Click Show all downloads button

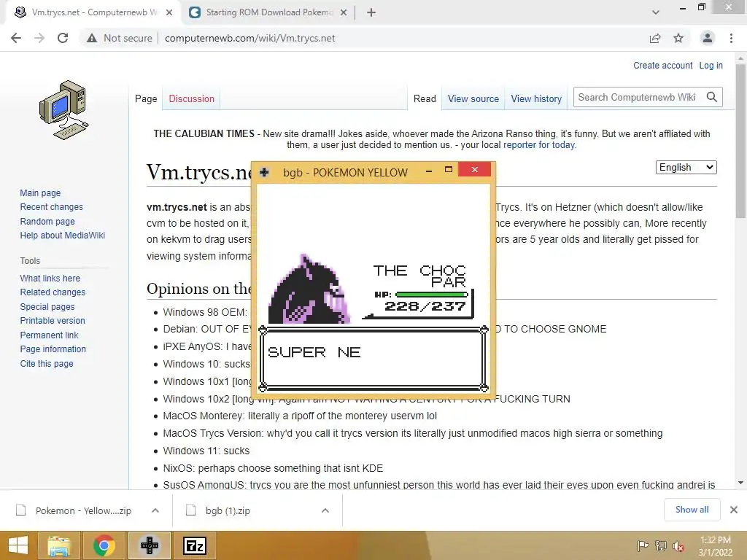[692, 510]
